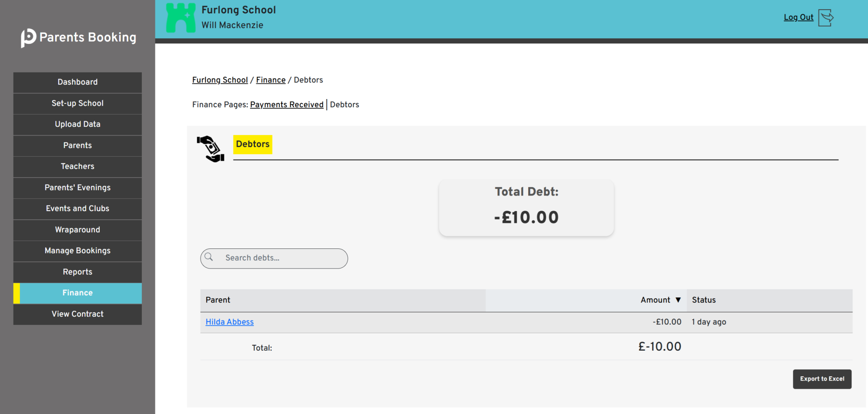
Task: Open the Reports menu item
Action: click(77, 272)
